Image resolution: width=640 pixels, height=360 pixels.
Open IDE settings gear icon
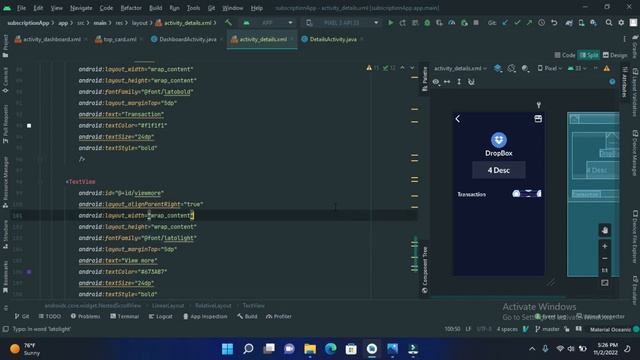[621, 23]
